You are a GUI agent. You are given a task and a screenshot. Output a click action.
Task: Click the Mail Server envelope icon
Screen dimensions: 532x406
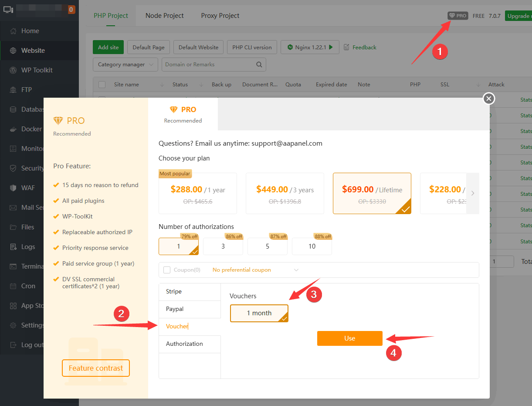(13, 208)
